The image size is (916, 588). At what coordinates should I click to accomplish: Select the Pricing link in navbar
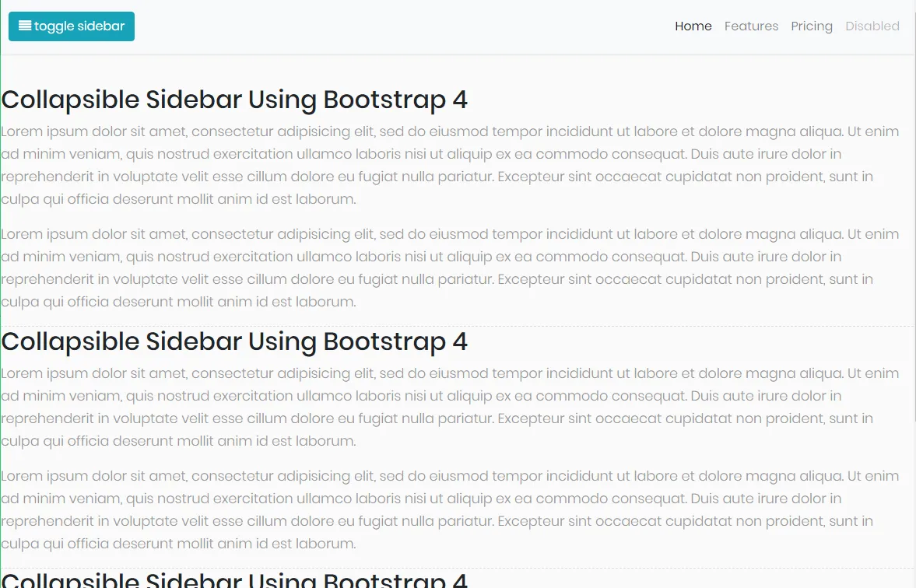click(811, 26)
